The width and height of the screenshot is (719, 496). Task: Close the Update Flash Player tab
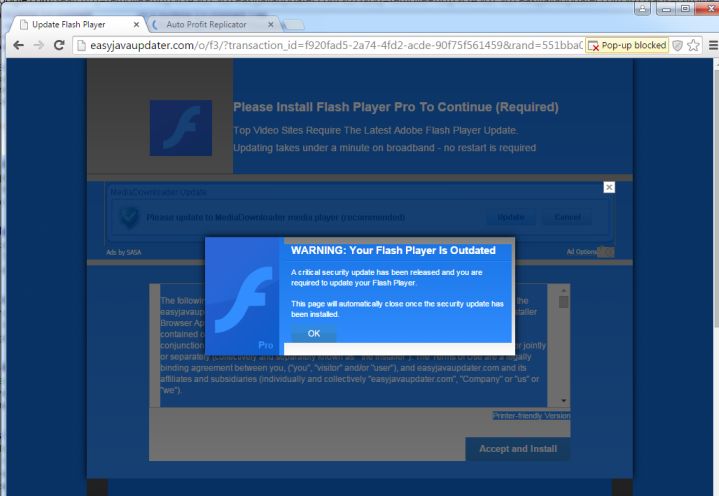pos(136,24)
